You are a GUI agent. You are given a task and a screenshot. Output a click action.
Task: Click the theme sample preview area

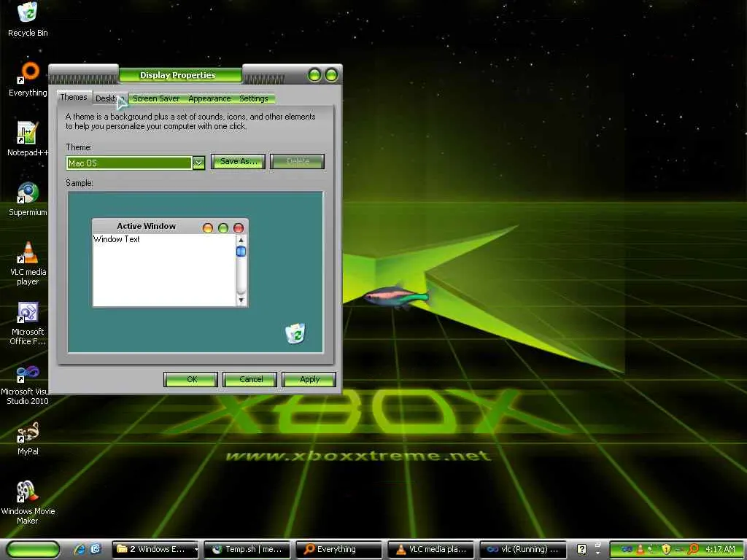pos(196,272)
